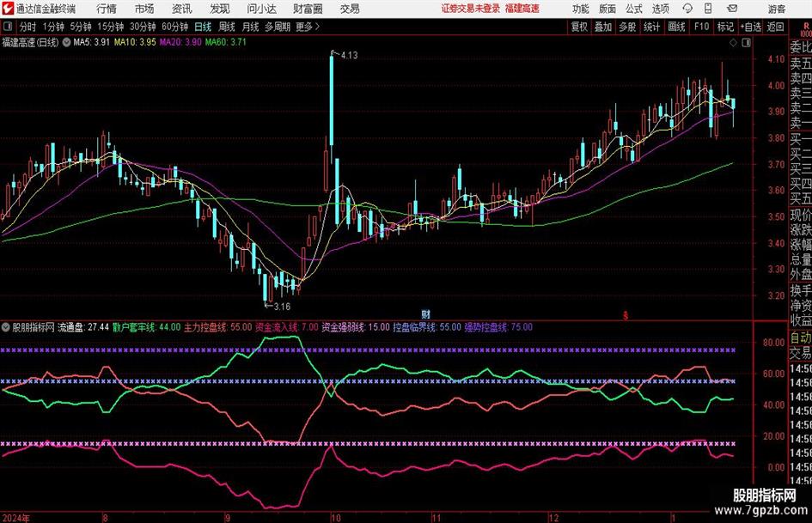Click the 4.13 high price label
The image size is (812, 523).
pos(349,56)
